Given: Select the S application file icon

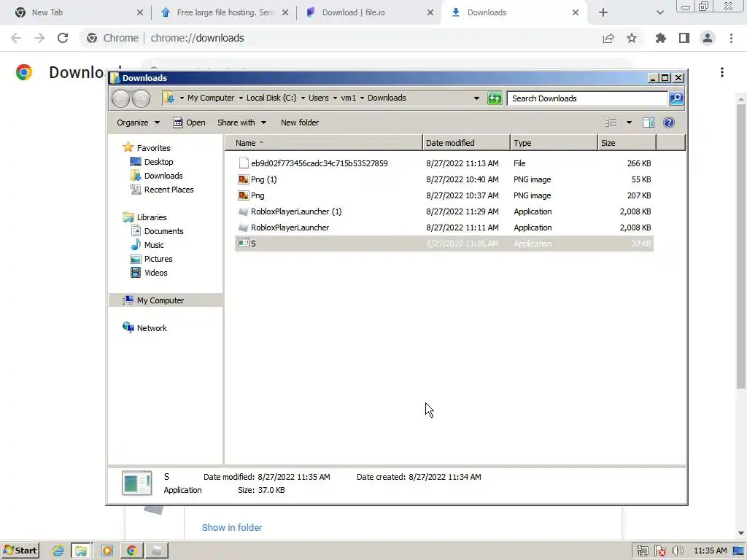Looking at the screenshot, I should 244,244.
